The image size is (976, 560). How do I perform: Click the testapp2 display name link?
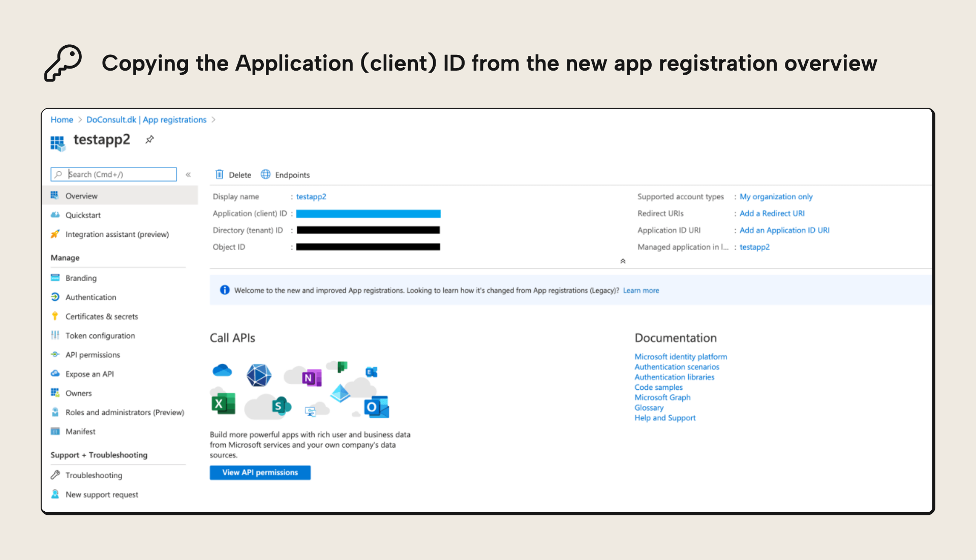pyautogui.click(x=311, y=197)
